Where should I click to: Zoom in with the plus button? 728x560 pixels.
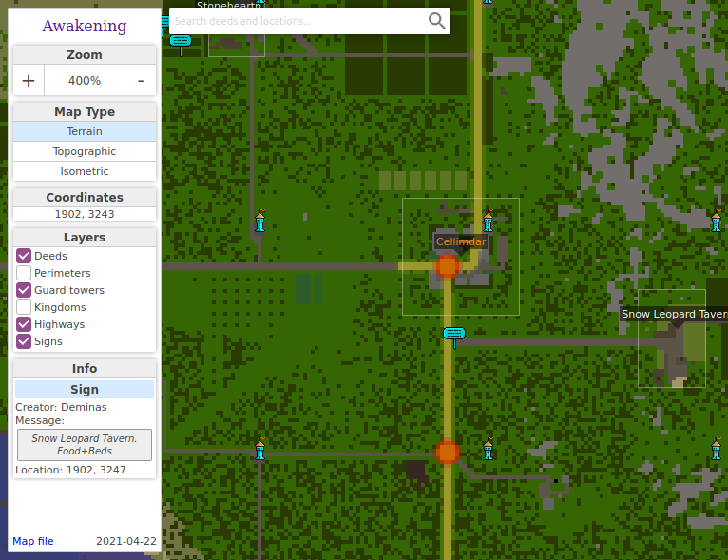(29, 80)
